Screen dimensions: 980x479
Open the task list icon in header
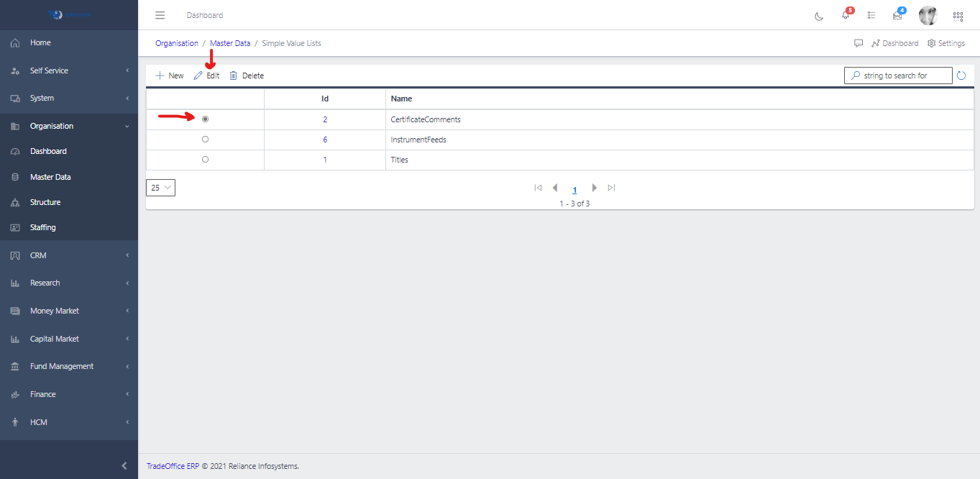[871, 16]
